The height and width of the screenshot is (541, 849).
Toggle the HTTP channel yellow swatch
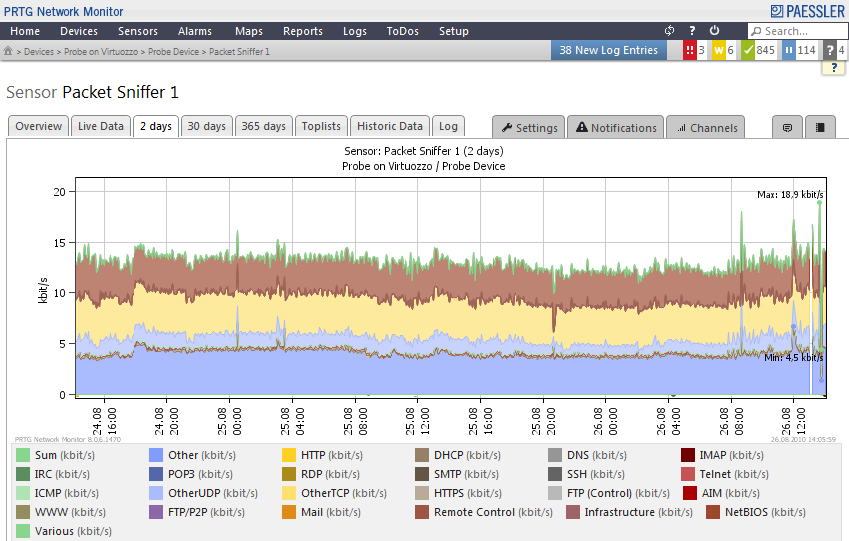[x=289, y=455]
